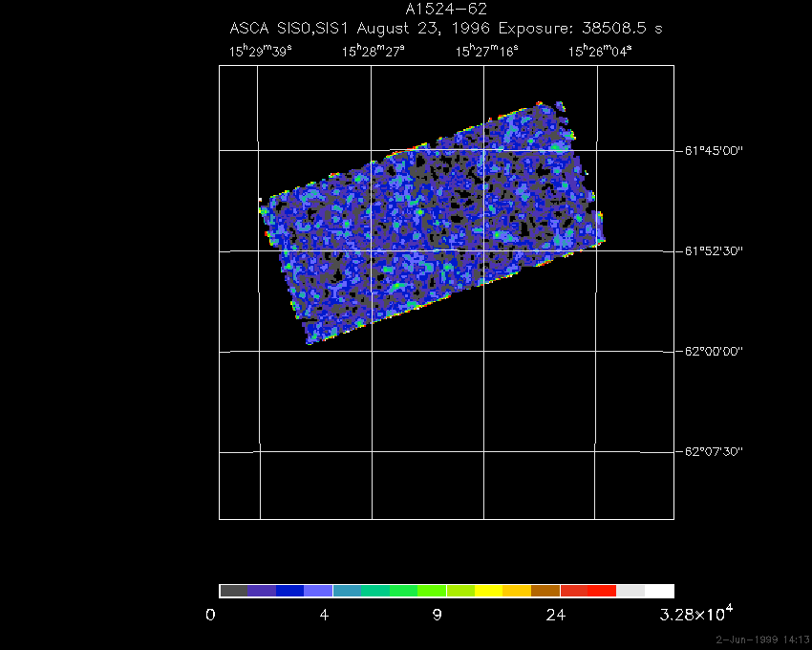This screenshot has width=812, height=650.
Task: Click the 15h27m16s right ascension label
Action: 486,52
